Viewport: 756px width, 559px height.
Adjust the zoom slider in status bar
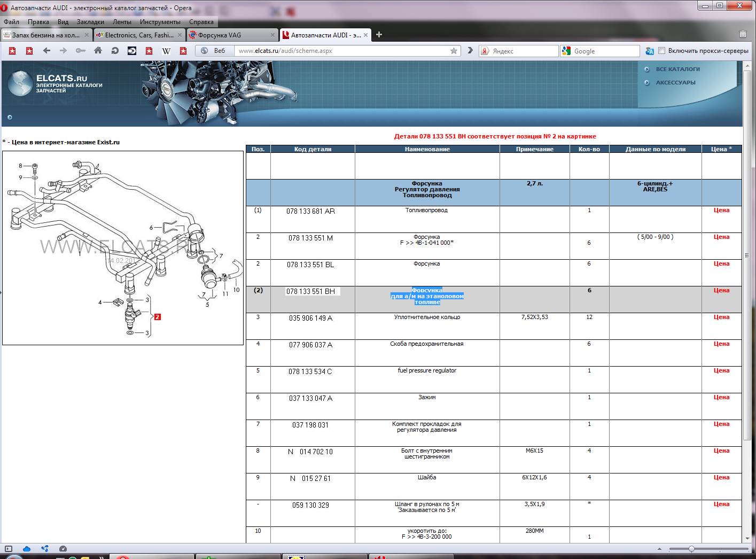coord(691,549)
